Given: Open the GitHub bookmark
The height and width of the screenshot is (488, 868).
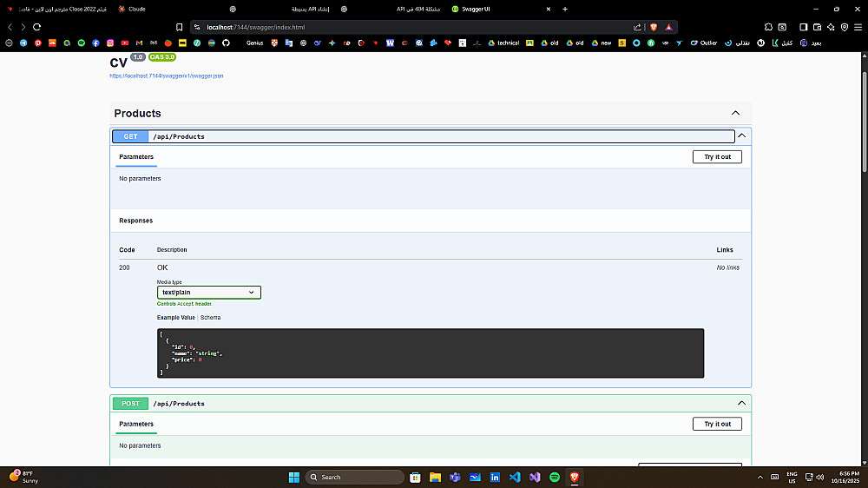Looking at the screenshot, I should (x=226, y=43).
